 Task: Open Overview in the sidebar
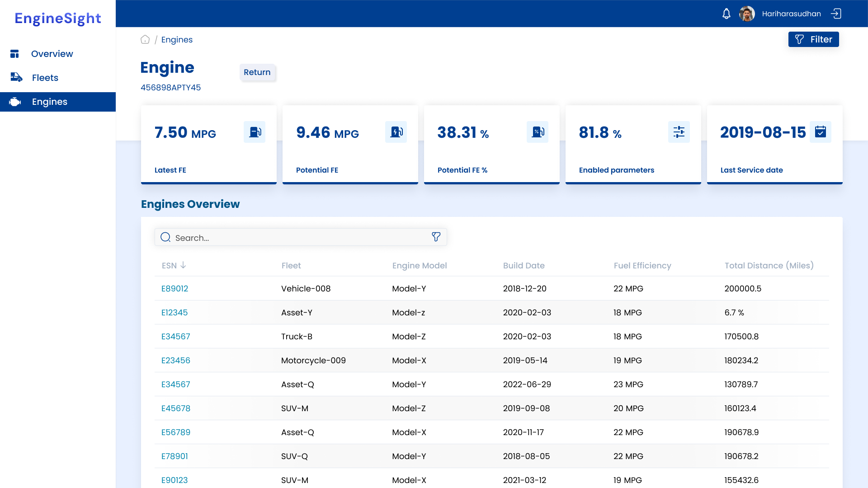[52, 54]
